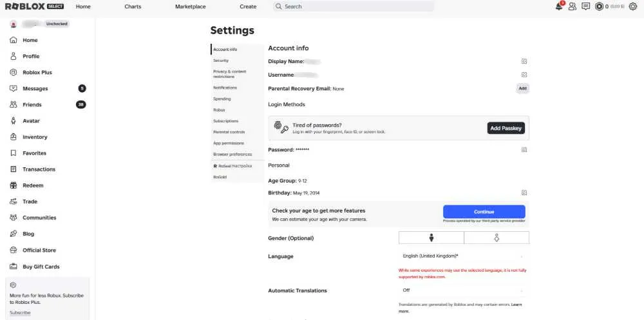Viewport: 644px width, 320px height.
Task: Click the Favorites bookmark icon
Action: pos(14,153)
